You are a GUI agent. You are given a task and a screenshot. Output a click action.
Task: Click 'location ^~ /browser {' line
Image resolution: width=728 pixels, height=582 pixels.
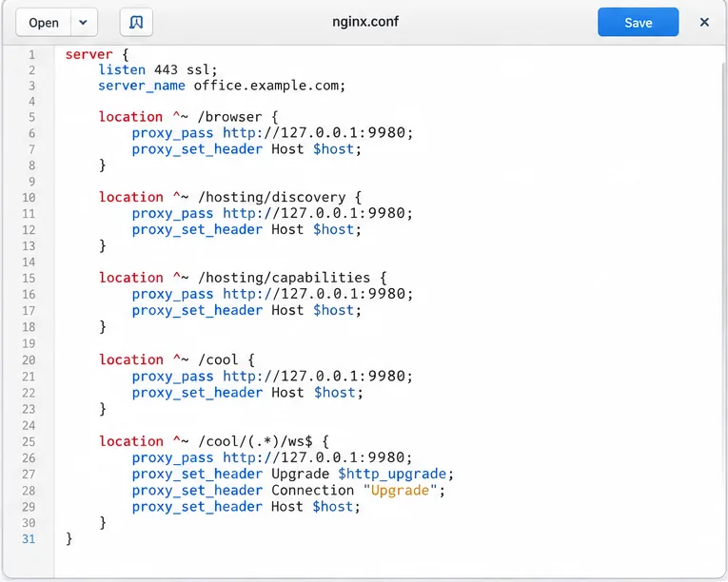(x=188, y=117)
